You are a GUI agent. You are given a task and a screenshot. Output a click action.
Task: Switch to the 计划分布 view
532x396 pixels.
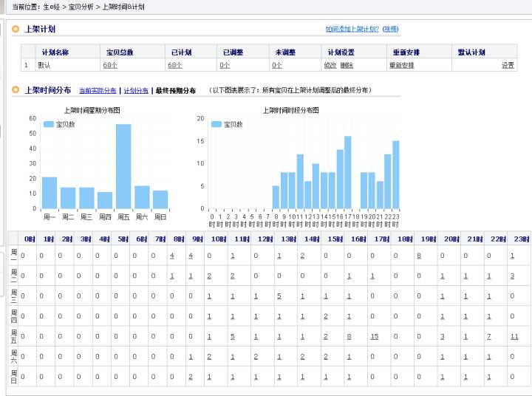point(136,91)
